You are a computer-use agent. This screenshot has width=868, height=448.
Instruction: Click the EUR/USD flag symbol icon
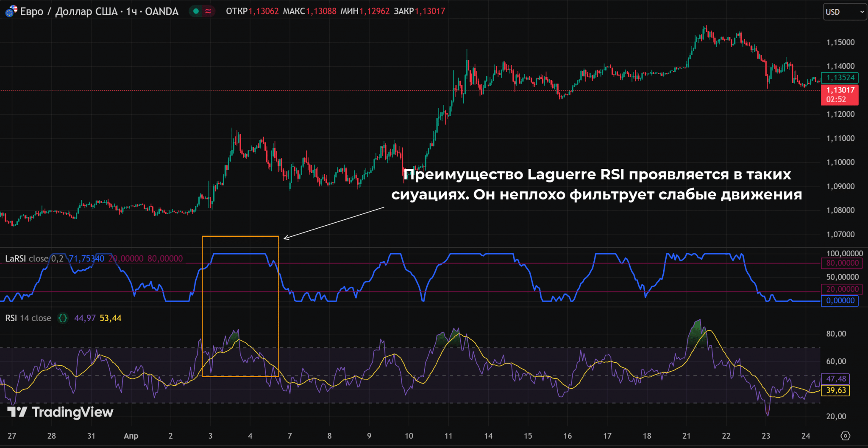point(11,11)
